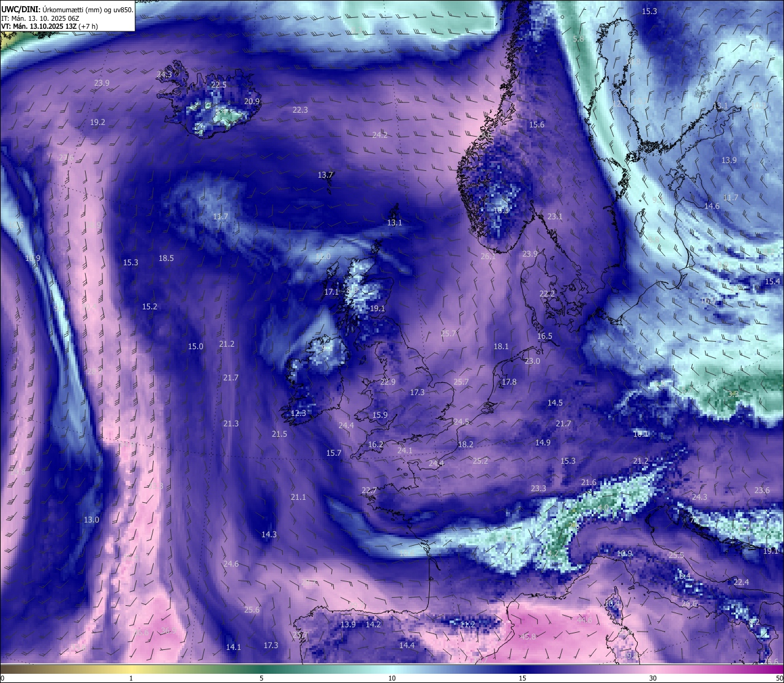The height and width of the screenshot is (683, 784).
Task: Click the 23.3 value label
Action: tap(538, 488)
